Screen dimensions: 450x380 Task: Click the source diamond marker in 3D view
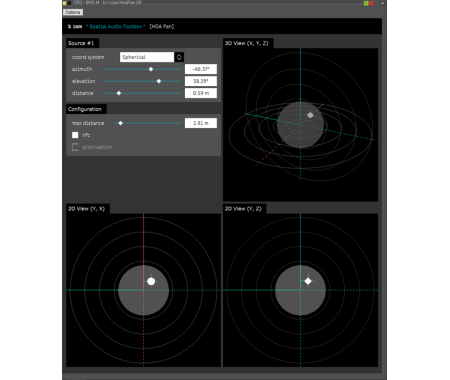310,115
